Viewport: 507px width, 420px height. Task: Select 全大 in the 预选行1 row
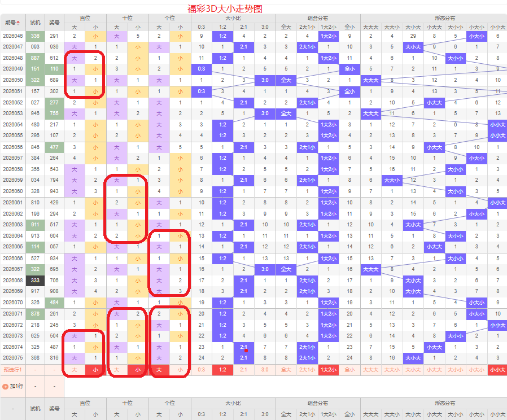[286, 370]
